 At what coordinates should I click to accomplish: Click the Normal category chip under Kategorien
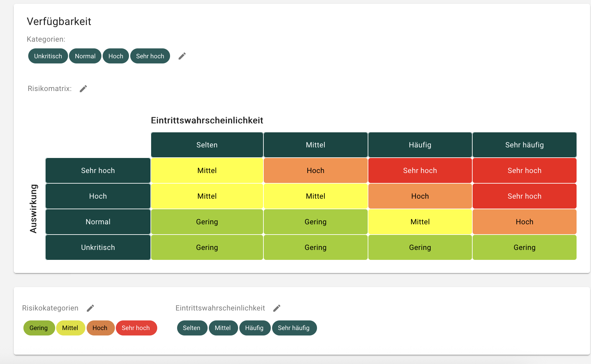point(85,56)
